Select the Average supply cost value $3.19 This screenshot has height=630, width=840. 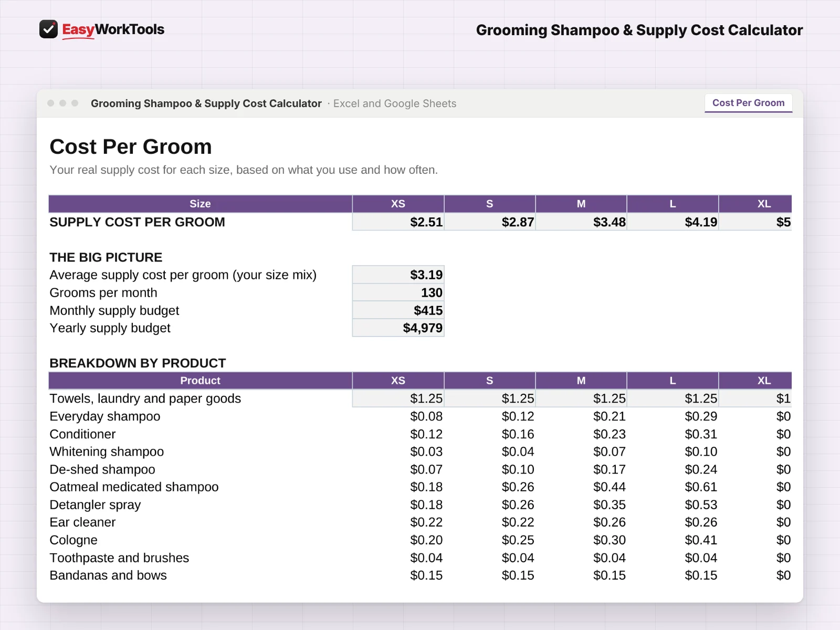pos(398,275)
